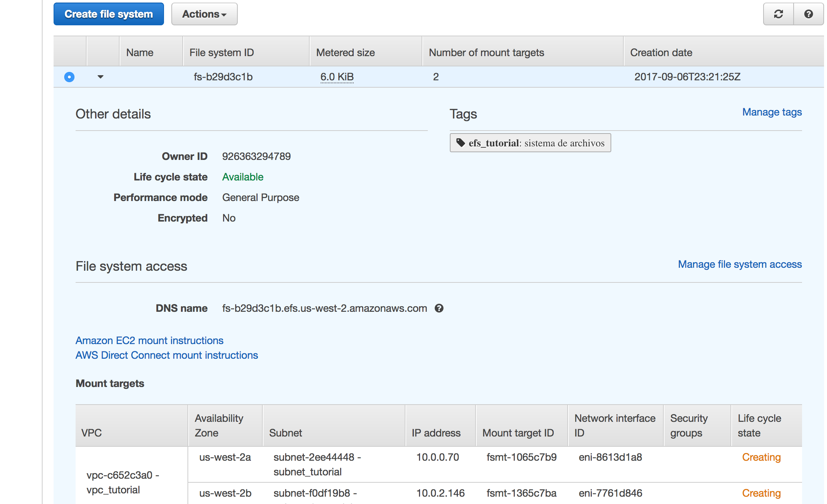Screen dimensions: 827x504
Task: Click the File system ID column header
Action: click(222, 52)
